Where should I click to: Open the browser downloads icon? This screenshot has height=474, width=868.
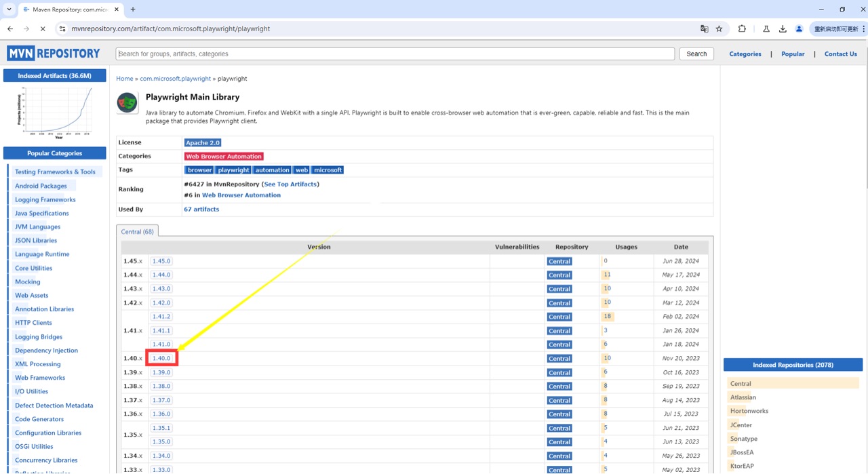pyautogui.click(x=783, y=28)
